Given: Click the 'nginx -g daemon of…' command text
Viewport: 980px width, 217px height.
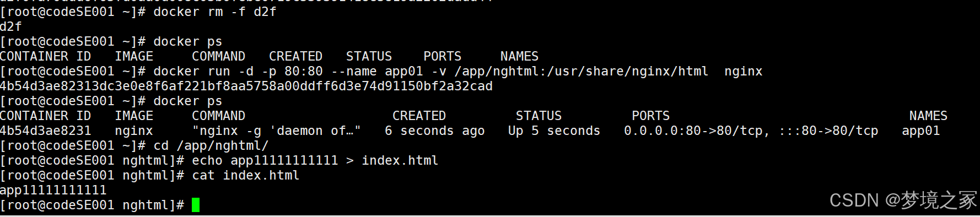Looking at the screenshot, I should (276, 131).
